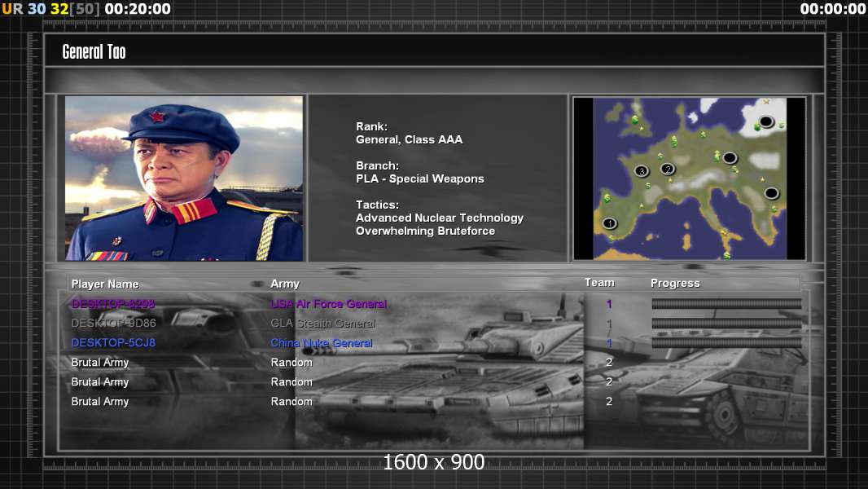Viewport: 868px width, 489px height.
Task: Click China Nuke General army
Action: point(322,343)
